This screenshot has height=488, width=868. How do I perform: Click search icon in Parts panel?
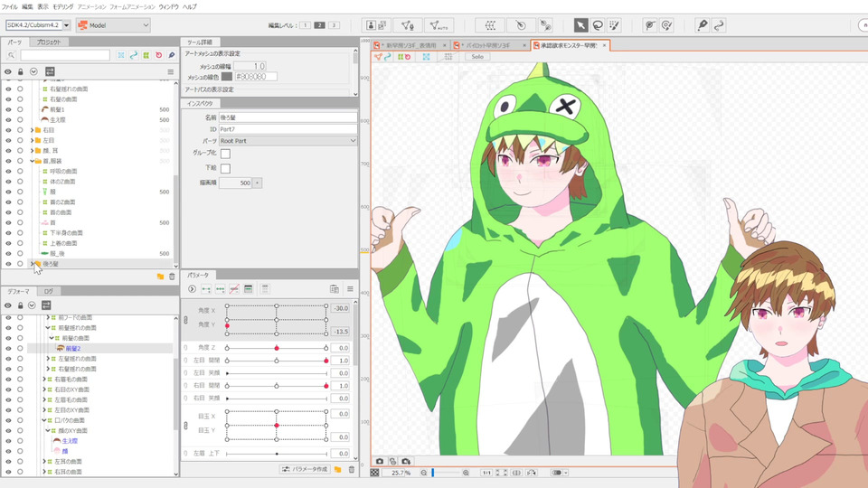[11, 55]
